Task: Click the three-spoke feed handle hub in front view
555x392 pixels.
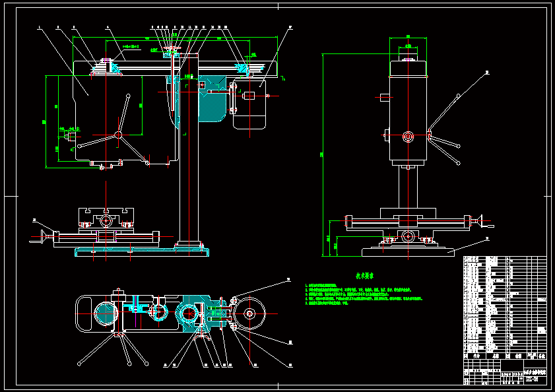Action: [118, 135]
